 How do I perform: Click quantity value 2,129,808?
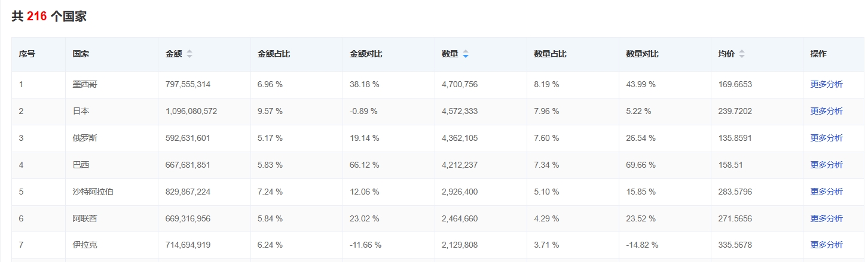click(x=460, y=245)
